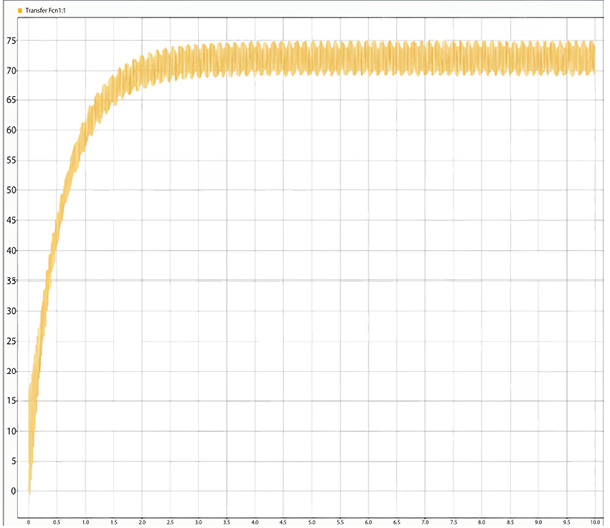
Task: Select the 15 y-axis tick label
Action: (12, 401)
